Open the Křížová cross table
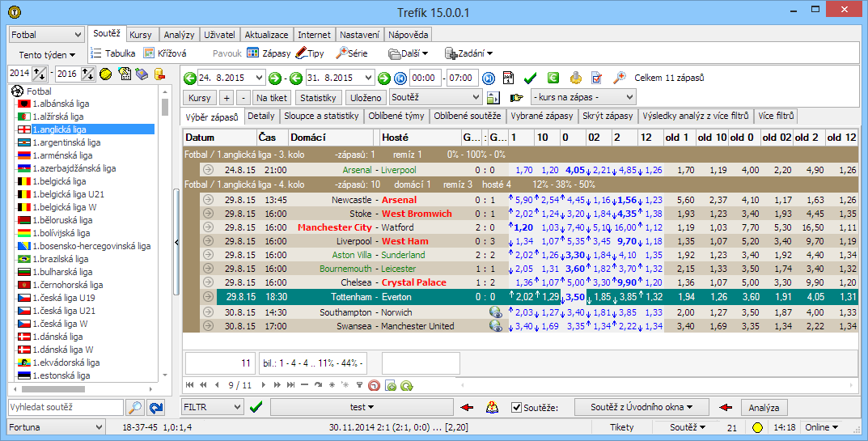The height and width of the screenshot is (441, 868). pyautogui.click(x=165, y=53)
